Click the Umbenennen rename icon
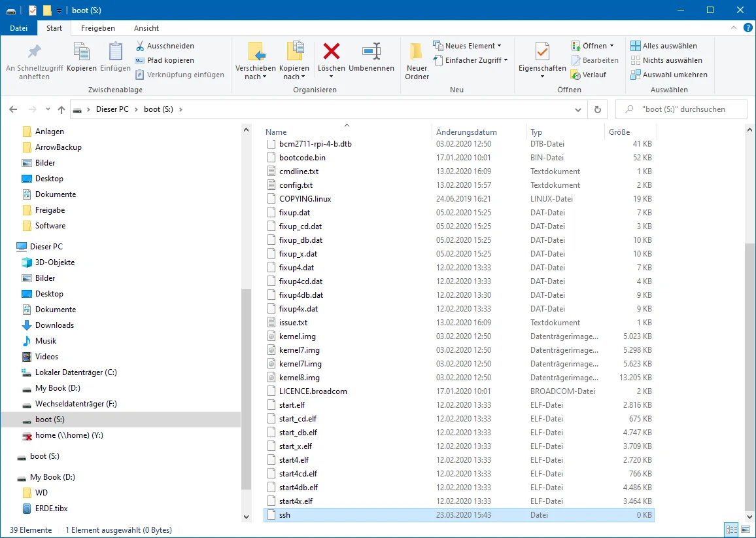756x538 pixels. point(371,52)
